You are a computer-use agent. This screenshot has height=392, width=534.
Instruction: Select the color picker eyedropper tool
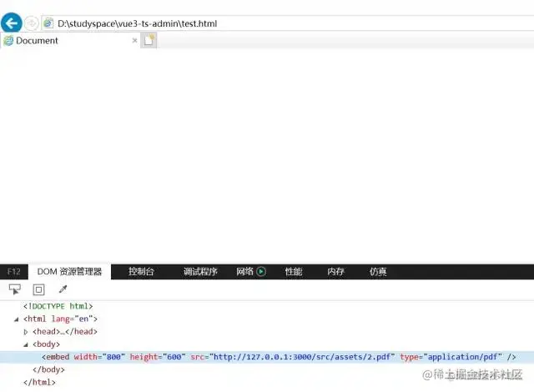(63, 289)
